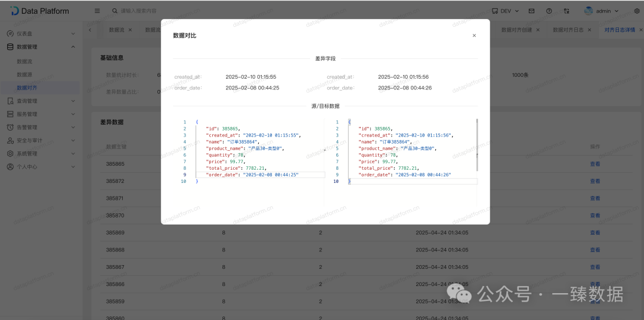The width and height of the screenshot is (644, 320).
Task: Click the 系统管理 sidebar icon
Action: coord(10,153)
